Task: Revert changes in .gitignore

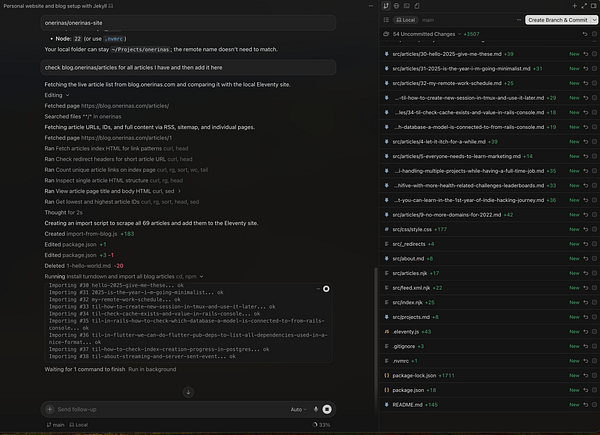Action: tap(586, 346)
